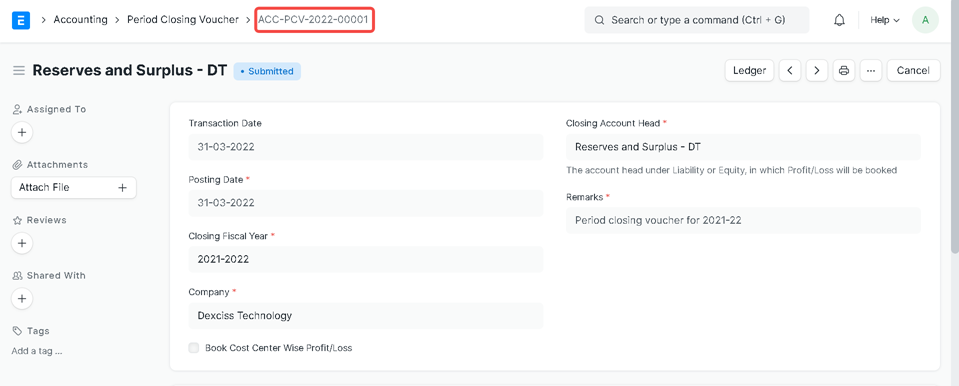Click plus icon on Attach File
Screen dimensions: 959x386
coord(122,188)
